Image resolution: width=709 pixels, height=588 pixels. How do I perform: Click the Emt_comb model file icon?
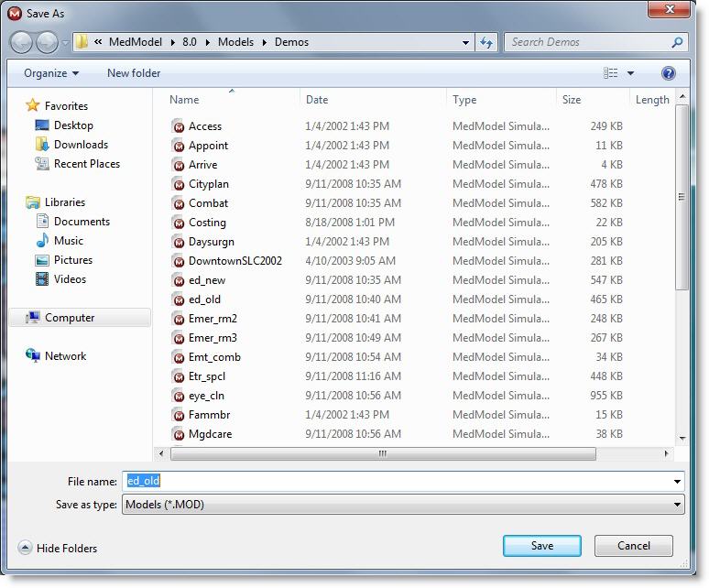[x=179, y=357]
